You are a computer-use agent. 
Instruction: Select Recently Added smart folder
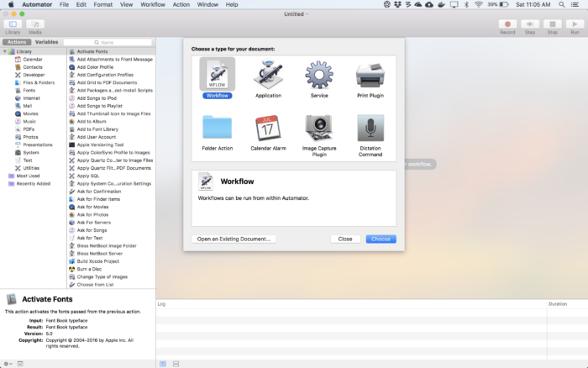click(33, 184)
